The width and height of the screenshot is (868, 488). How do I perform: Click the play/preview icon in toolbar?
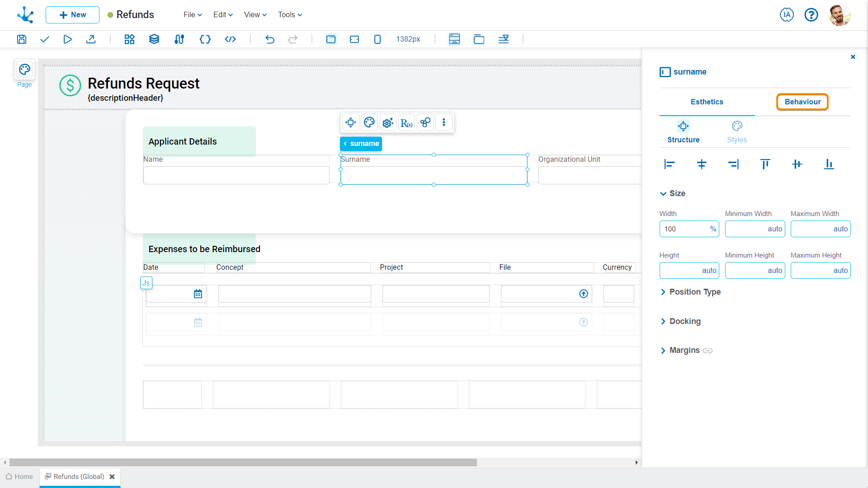click(x=67, y=39)
